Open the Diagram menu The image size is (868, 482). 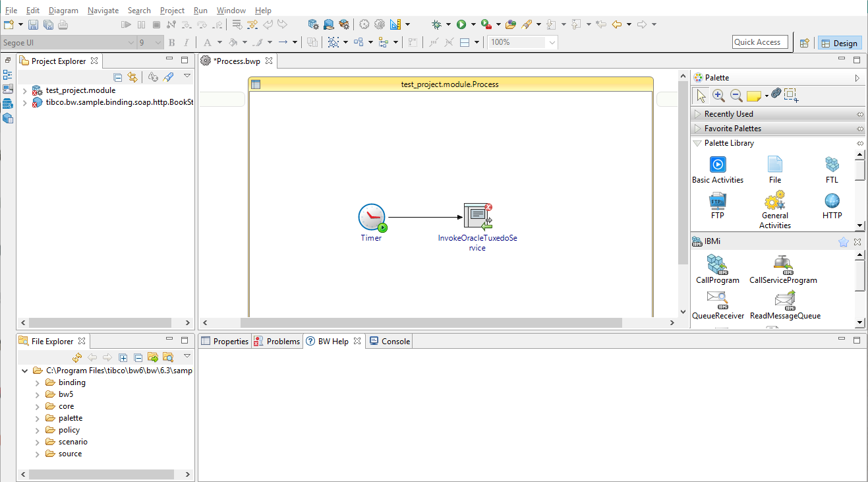tap(63, 11)
